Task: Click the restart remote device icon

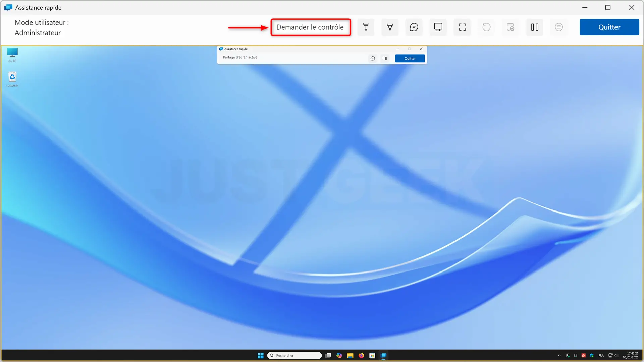Action: [x=486, y=27]
